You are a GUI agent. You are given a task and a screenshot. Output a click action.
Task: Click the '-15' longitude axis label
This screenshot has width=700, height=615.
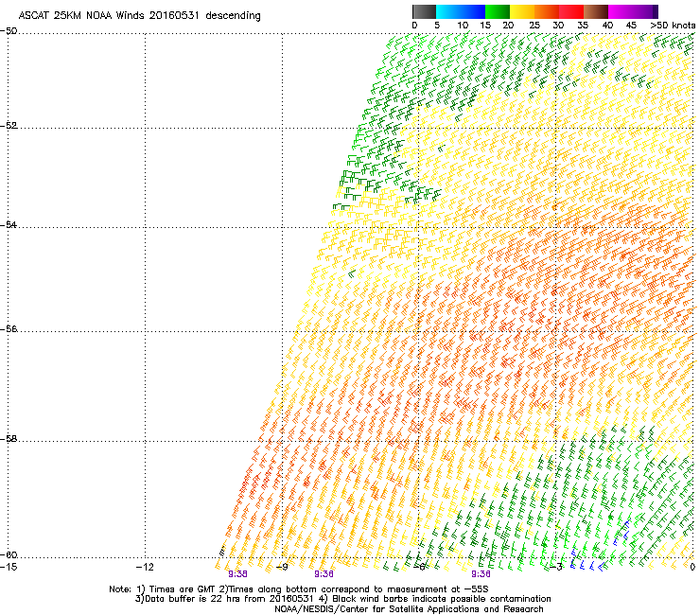coord(9,567)
